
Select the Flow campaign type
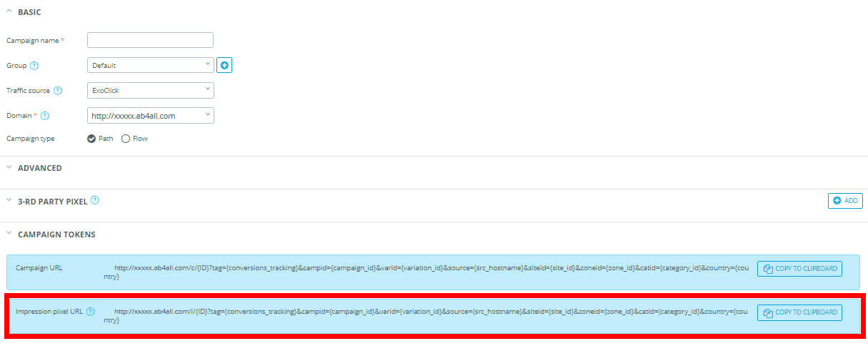(x=134, y=139)
